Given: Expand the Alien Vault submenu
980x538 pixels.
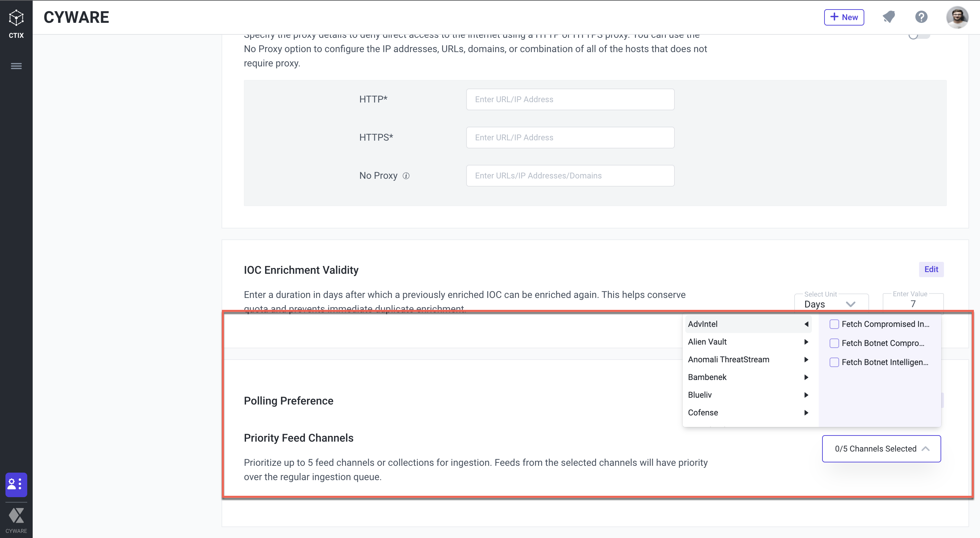Looking at the screenshot, I should click(807, 342).
